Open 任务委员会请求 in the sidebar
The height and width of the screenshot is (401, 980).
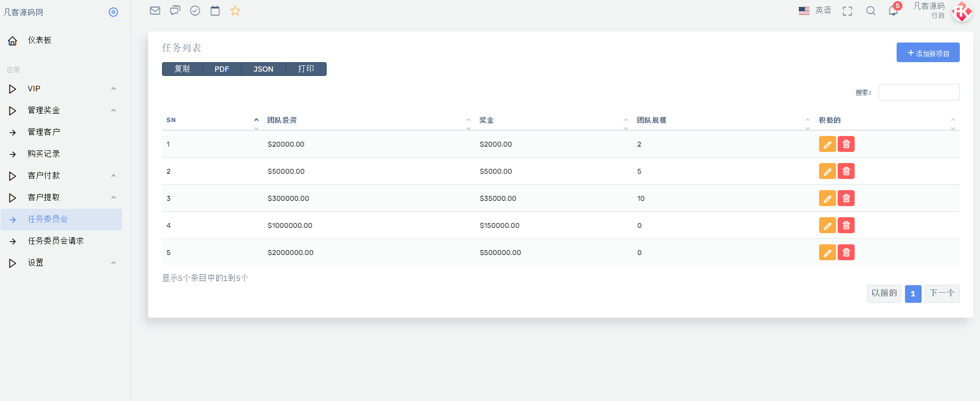coord(56,241)
